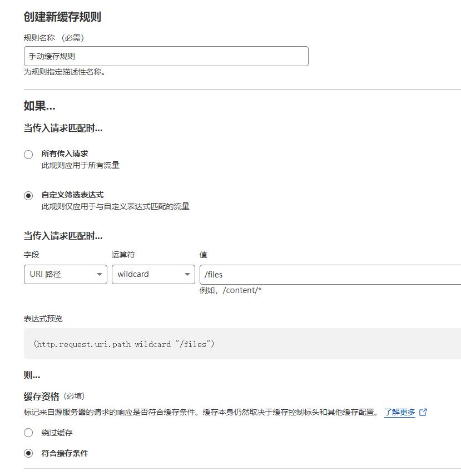The width and height of the screenshot is (461, 476).
Task: Click the 例如，/content/* example hint
Action: point(230,290)
